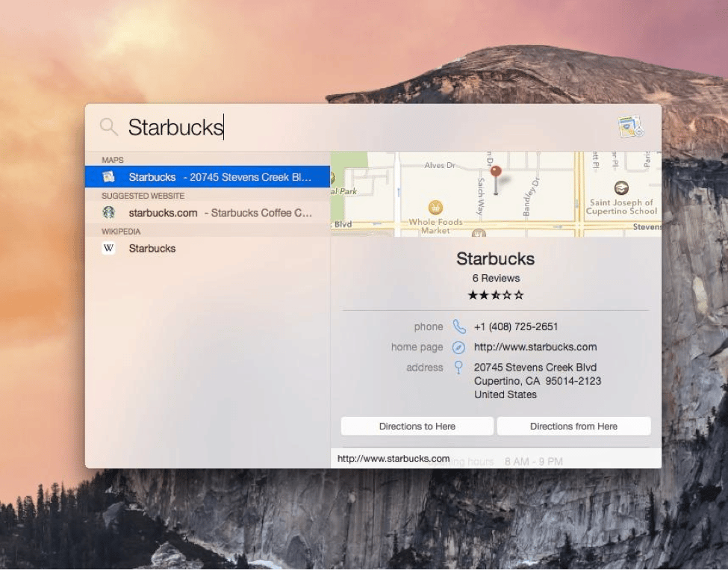Select the Starbucks Wikipedia result
The height and width of the screenshot is (570, 728).
[208, 248]
